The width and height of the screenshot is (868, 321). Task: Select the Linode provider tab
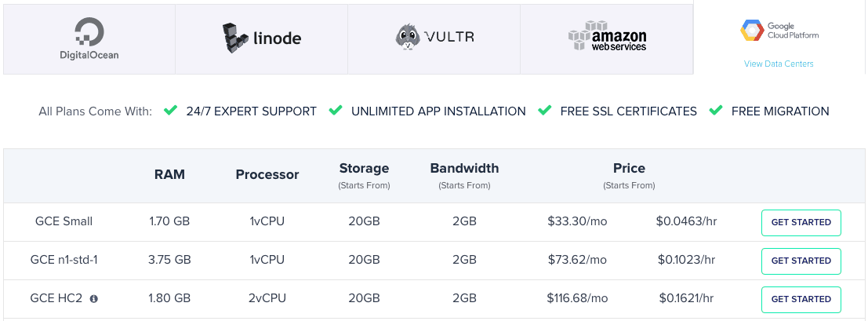pos(261,38)
